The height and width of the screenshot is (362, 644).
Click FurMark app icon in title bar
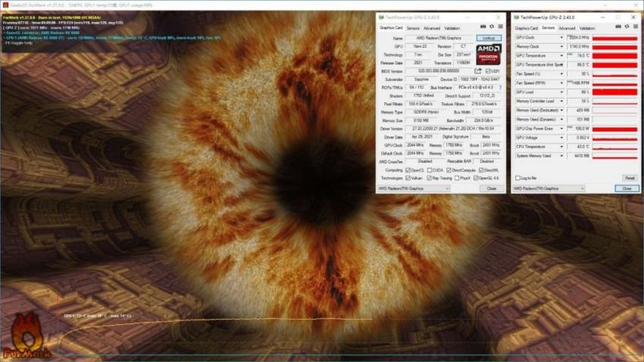(x=5, y=5)
